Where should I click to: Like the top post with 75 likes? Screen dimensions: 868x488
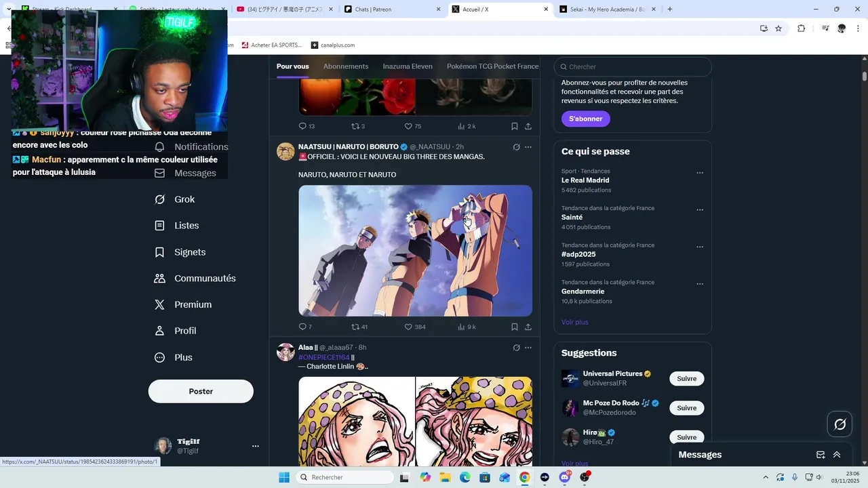(408, 126)
